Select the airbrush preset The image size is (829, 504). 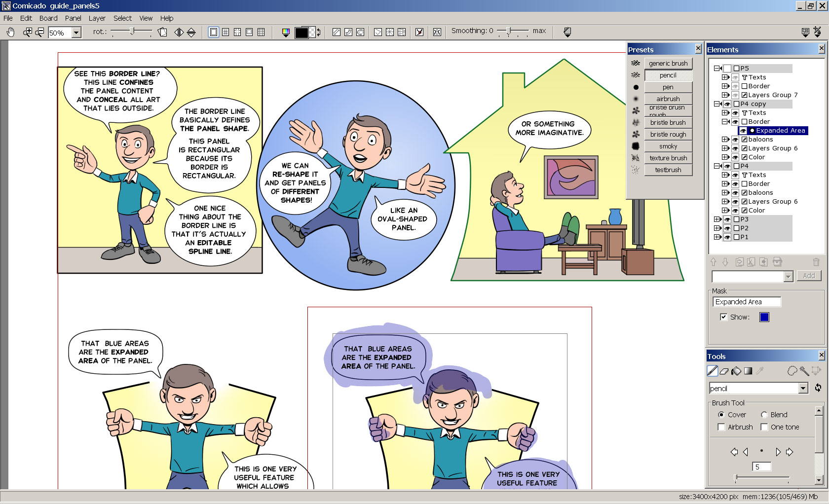point(668,99)
